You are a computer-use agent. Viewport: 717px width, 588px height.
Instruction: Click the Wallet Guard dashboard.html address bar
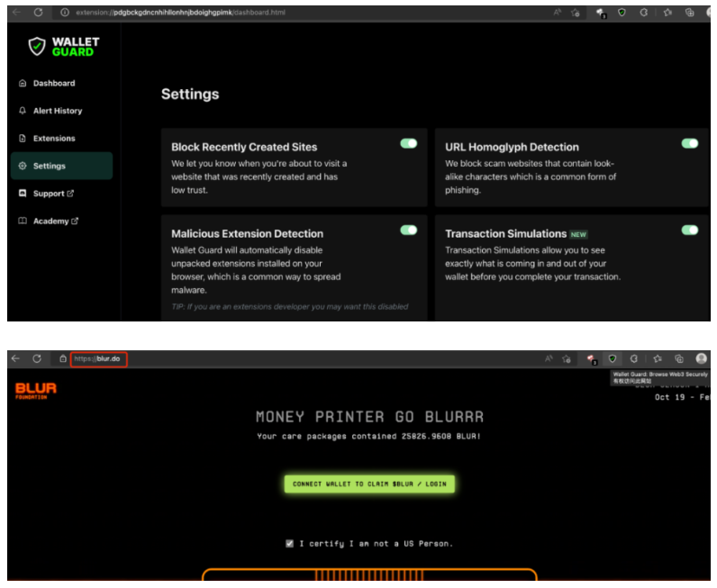pyautogui.click(x=181, y=13)
